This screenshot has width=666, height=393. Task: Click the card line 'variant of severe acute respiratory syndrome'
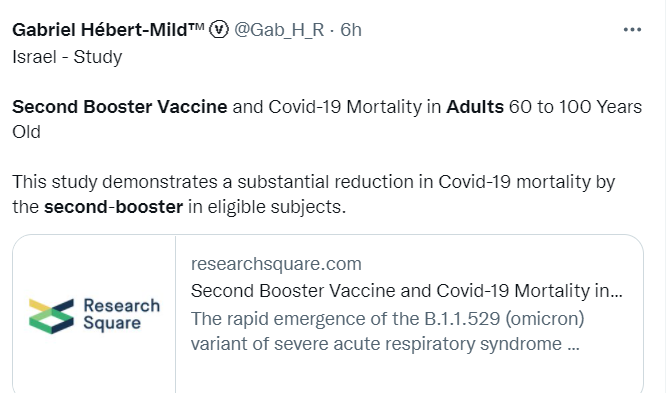pyautogui.click(x=376, y=344)
